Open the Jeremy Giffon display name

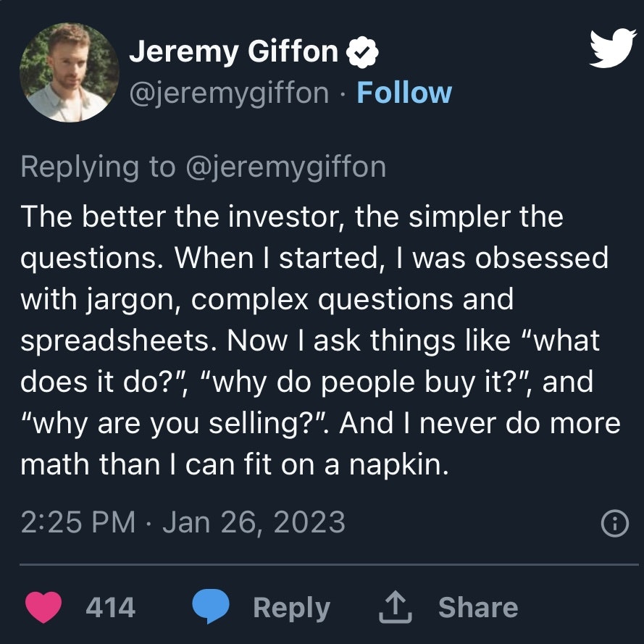click(233, 51)
